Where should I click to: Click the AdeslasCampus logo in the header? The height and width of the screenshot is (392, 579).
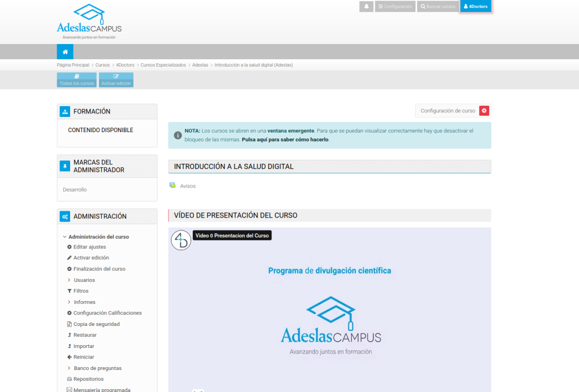pyautogui.click(x=89, y=21)
